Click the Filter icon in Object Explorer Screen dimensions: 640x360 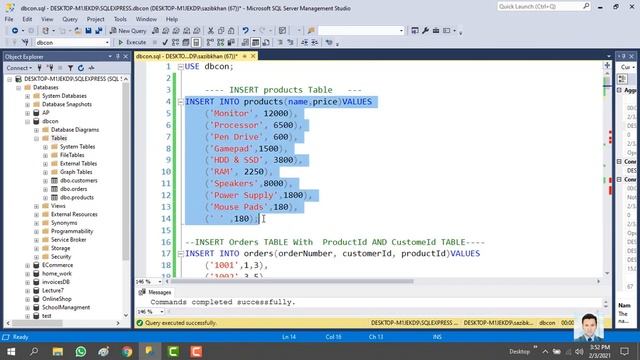[x=70, y=68]
